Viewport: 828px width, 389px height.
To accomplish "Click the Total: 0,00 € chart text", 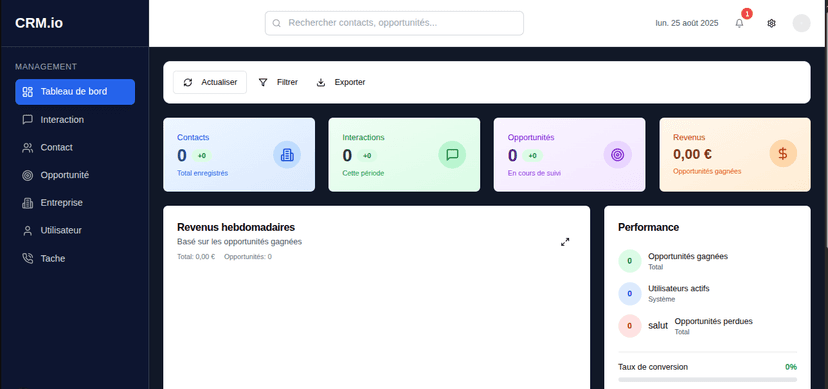I will (196, 257).
